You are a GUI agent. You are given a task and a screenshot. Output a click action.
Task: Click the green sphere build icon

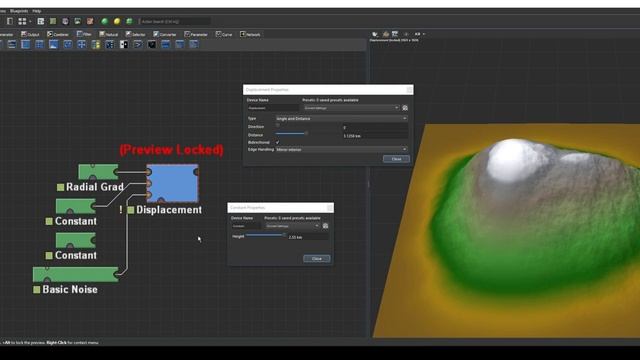(104, 21)
